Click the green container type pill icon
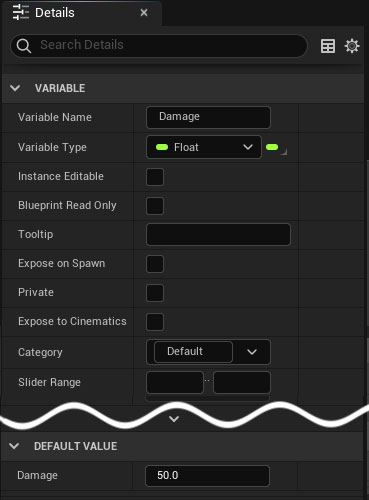 click(272, 147)
